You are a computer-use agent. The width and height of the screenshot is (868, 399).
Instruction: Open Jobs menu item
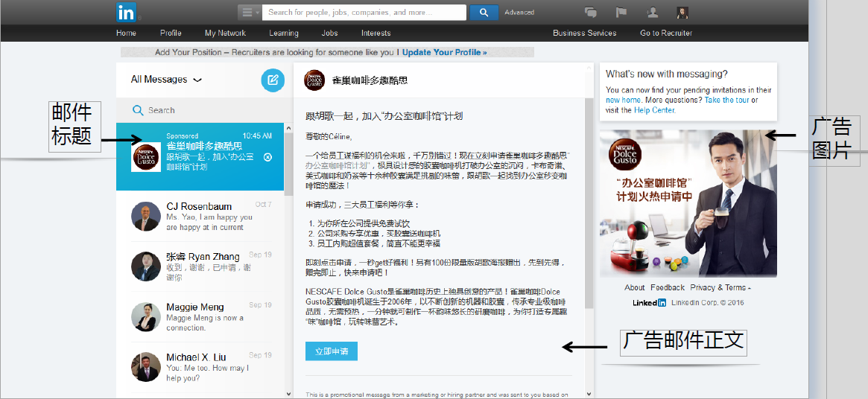click(330, 33)
